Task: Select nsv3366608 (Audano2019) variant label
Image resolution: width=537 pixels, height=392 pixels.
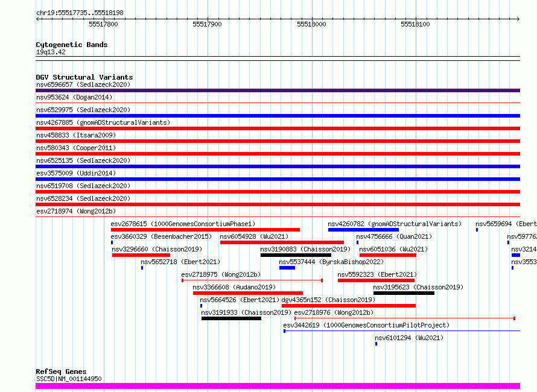Action: [x=234, y=287]
